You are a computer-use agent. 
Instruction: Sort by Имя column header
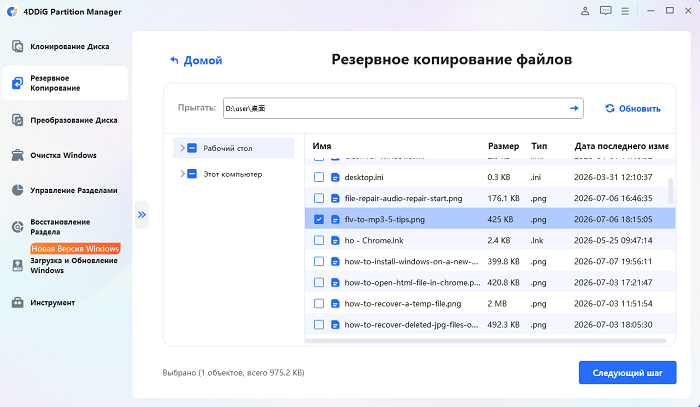(x=322, y=146)
